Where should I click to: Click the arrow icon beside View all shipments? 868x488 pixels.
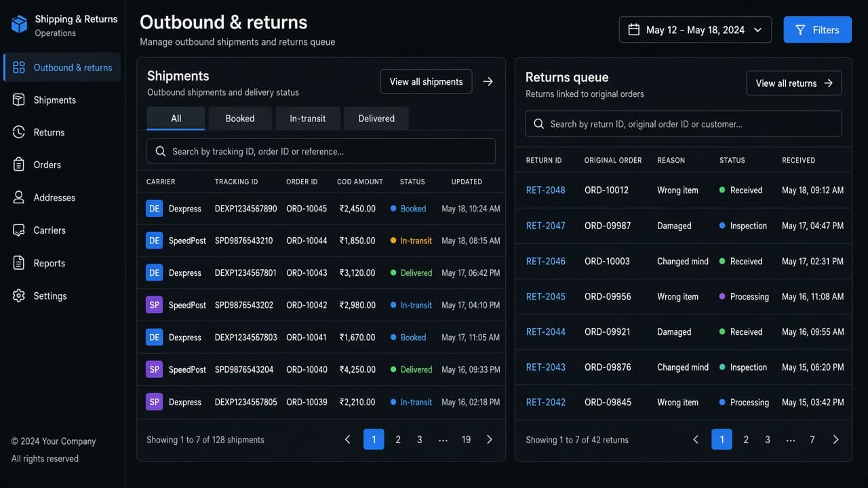(488, 81)
